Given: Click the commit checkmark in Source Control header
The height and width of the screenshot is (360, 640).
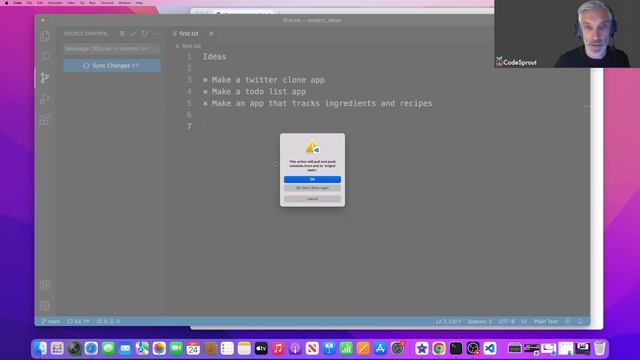Looking at the screenshot, I should coord(133,34).
